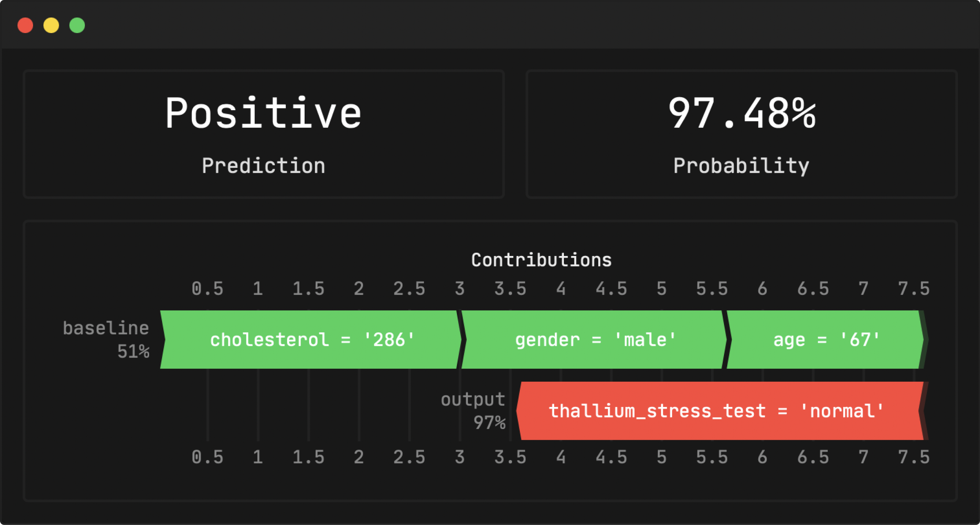Screen dimensions: 980x525
Task: Click the baseline 51% label
Action: pos(106,340)
